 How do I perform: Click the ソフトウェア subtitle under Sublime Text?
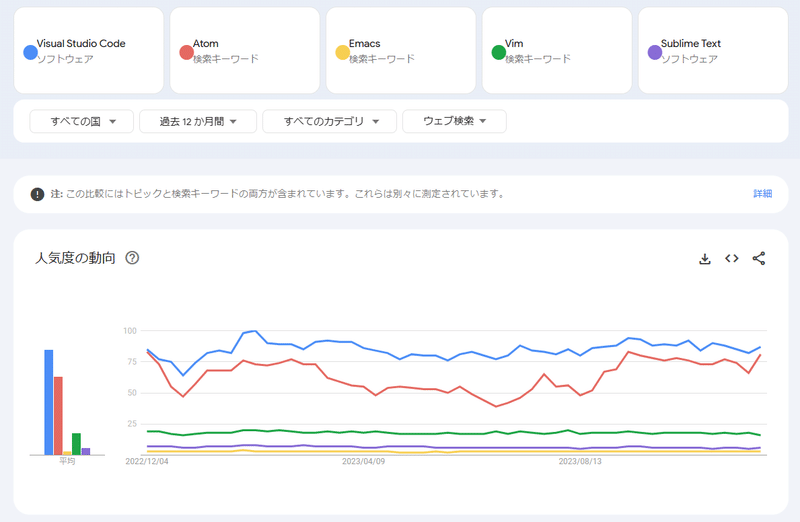click(689, 59)
